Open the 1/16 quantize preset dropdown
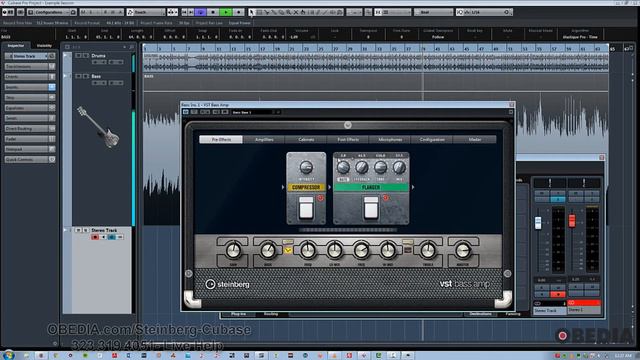Viewport: 640px width, 360px height. pos(484,12)
